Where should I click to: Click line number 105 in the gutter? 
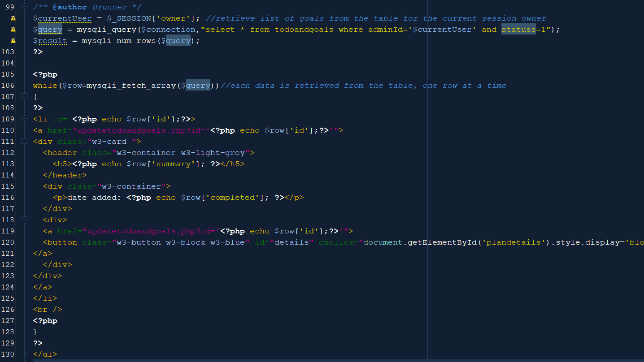point(8,74)
